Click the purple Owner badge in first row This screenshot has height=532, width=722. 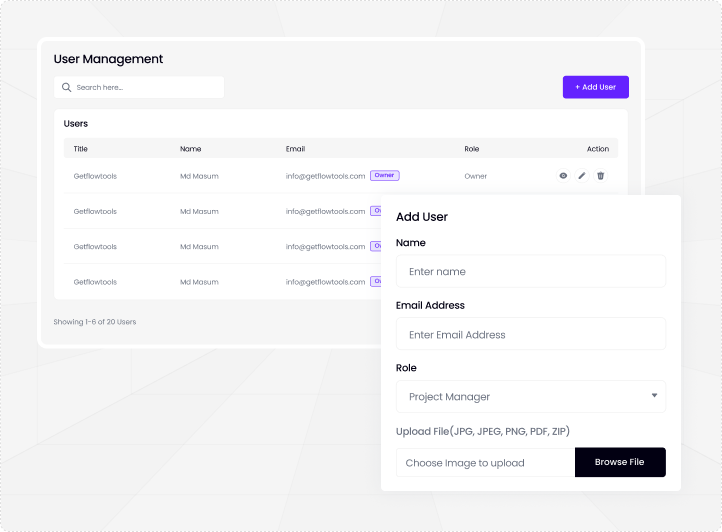(384, 175)
